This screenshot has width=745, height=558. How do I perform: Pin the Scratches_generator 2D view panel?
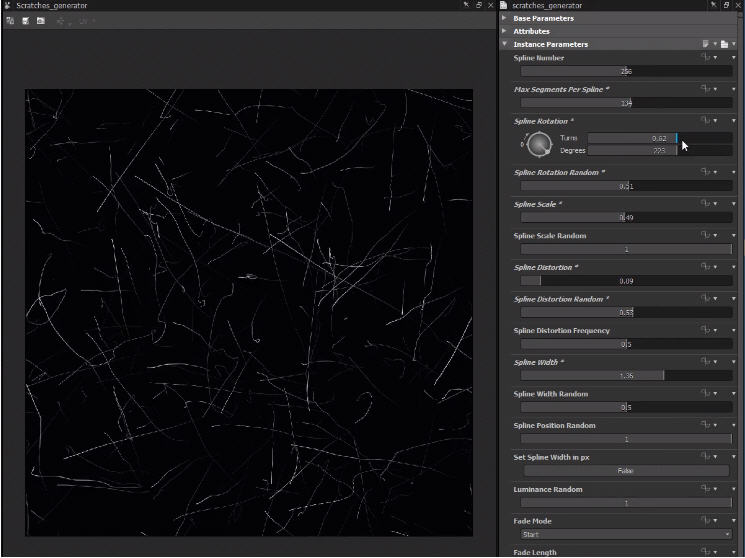click(x=467, y=5)
